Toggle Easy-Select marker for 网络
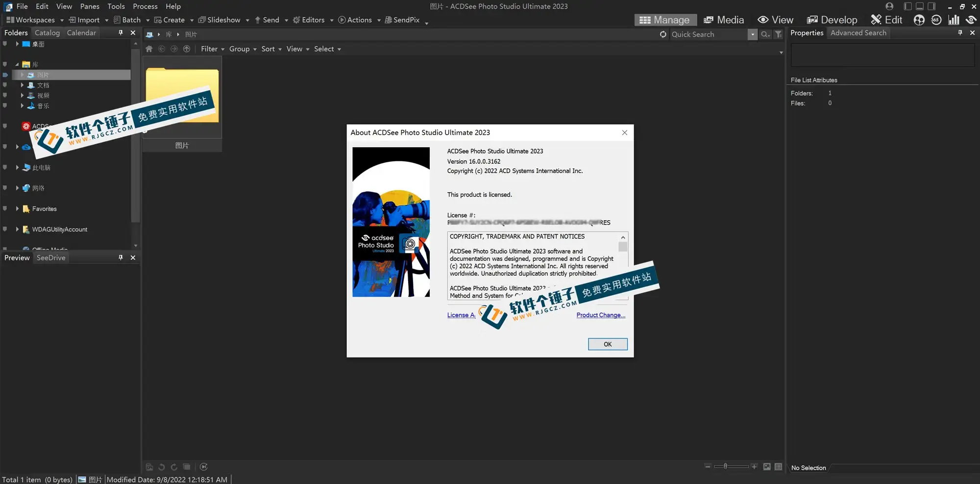The height and width of the screenshot is (484, 980). 5,188
